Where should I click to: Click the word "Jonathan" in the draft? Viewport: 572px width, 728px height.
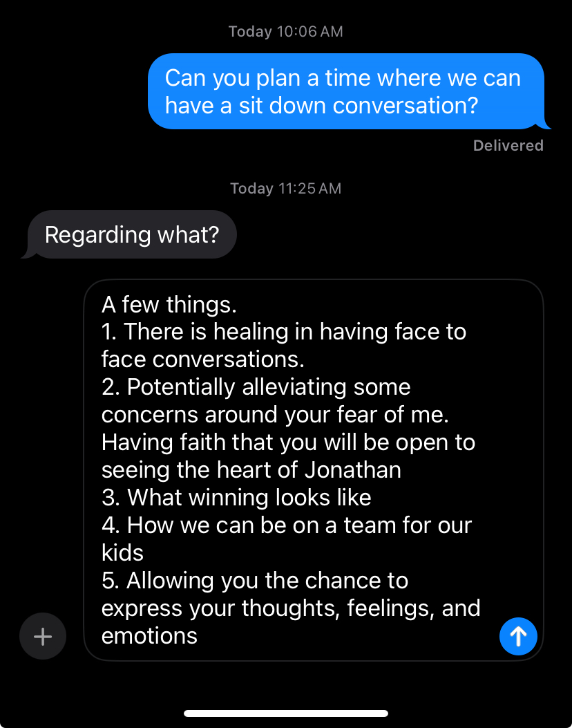click(x=352, y=470)
